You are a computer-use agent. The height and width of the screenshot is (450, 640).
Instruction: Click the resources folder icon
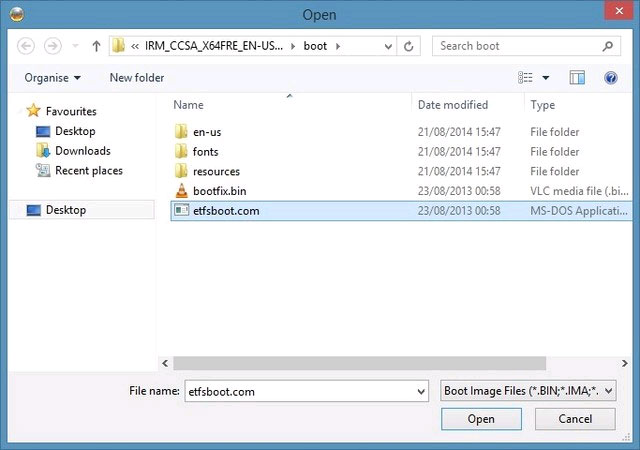181,171
